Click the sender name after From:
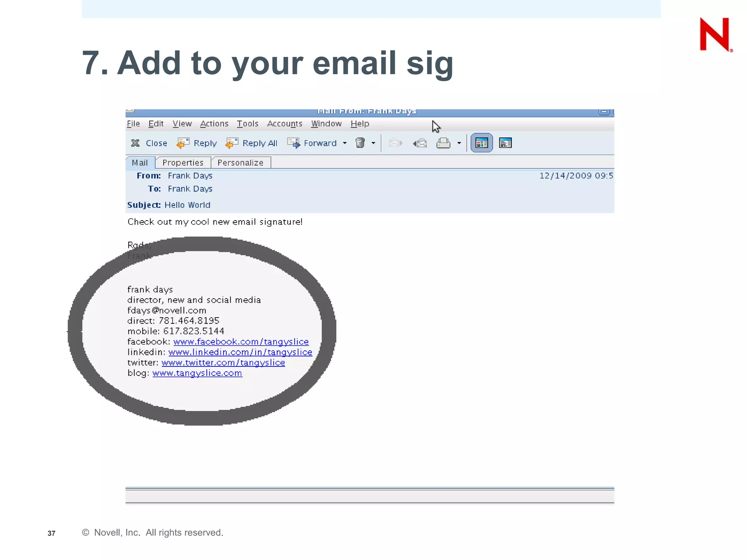This screenshot has height=560, width=747. (x=190, y=176)
